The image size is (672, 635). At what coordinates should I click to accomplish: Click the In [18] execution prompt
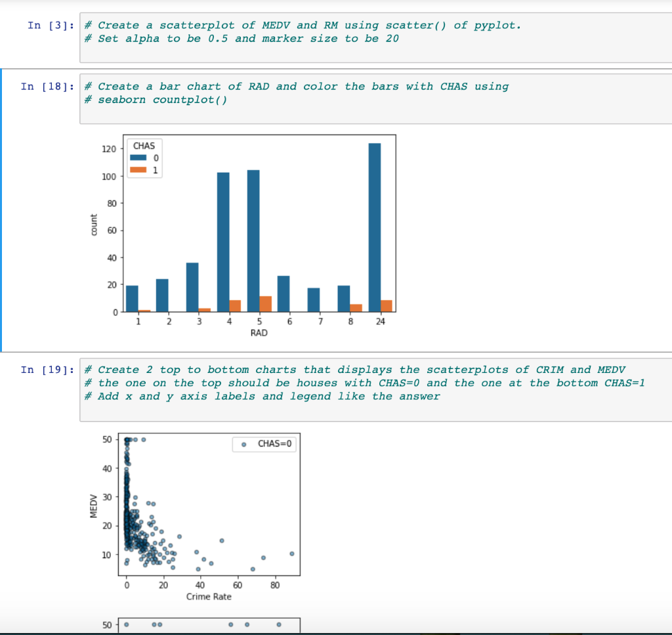pos(46,86)
